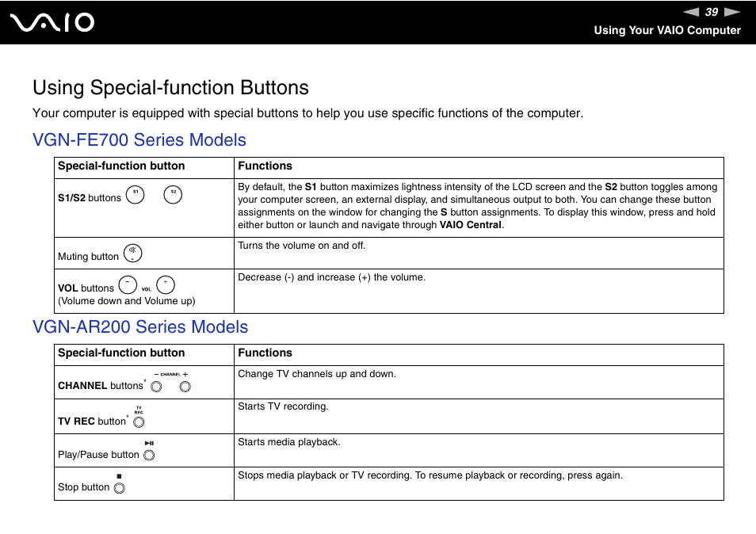
Task: Click 'Stop button' label
Action: tap(83, 487)
